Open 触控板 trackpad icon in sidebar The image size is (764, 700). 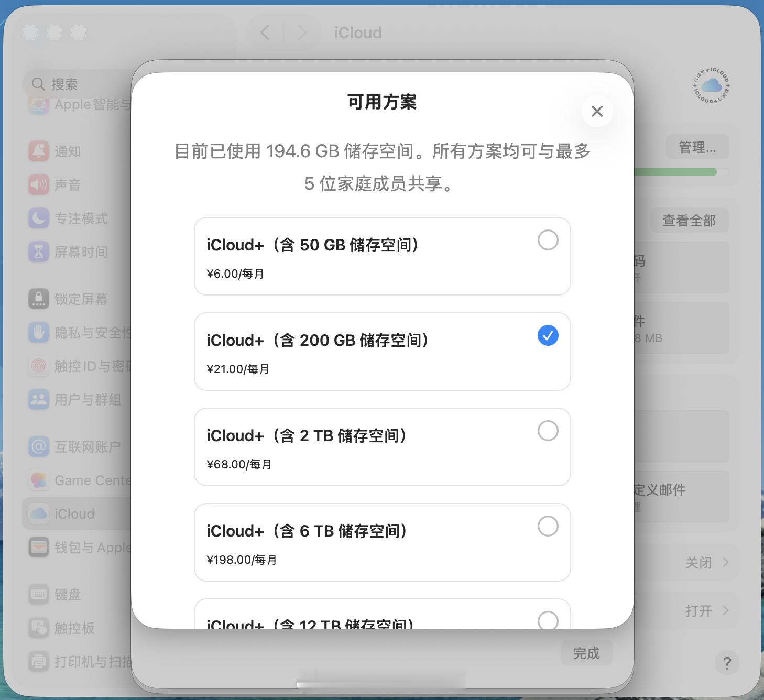(39, 628)
